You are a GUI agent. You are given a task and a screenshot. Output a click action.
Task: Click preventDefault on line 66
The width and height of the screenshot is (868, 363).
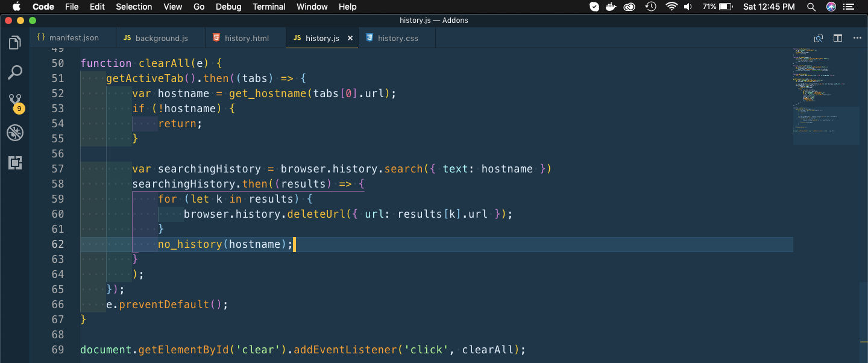point(165,305)
